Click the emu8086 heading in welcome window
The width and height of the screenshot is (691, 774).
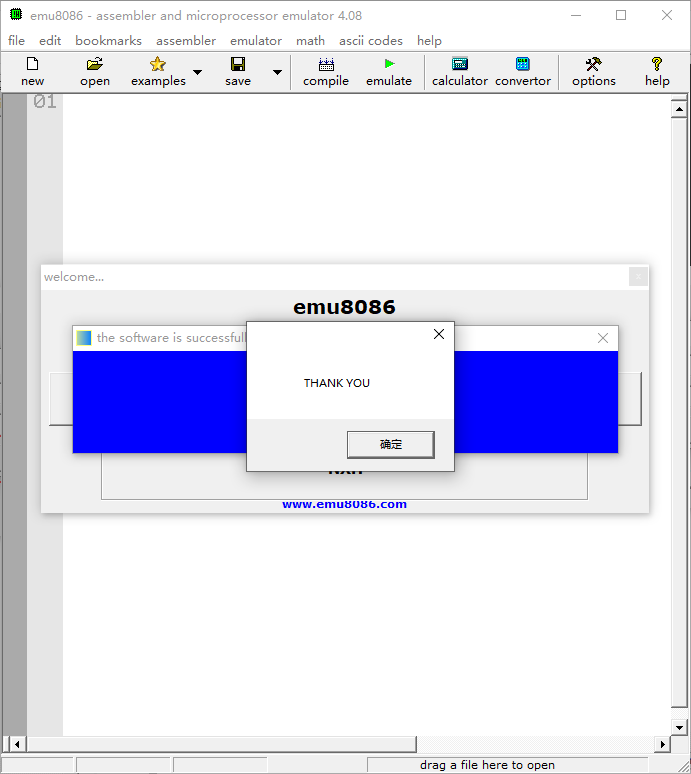pyautogui.click(x=344, y=307)
